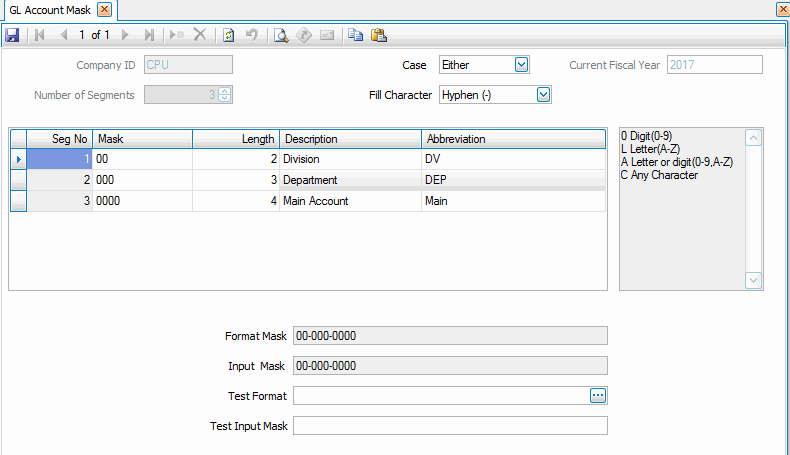
Task: Select row selector for segment 3
Action: pos(17,201)
